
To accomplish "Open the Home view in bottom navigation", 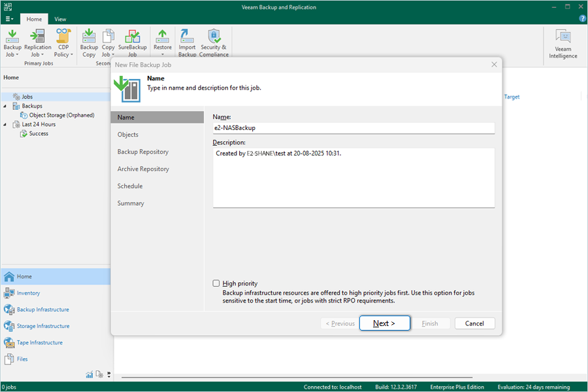I will [56, 276].
